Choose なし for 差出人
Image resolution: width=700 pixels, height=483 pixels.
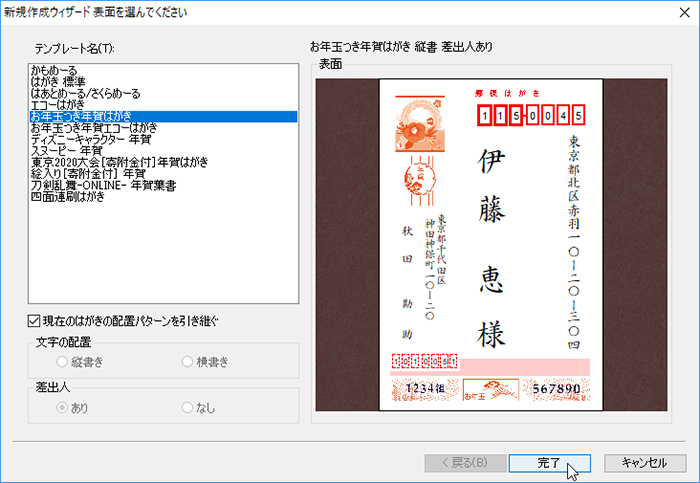188,408
